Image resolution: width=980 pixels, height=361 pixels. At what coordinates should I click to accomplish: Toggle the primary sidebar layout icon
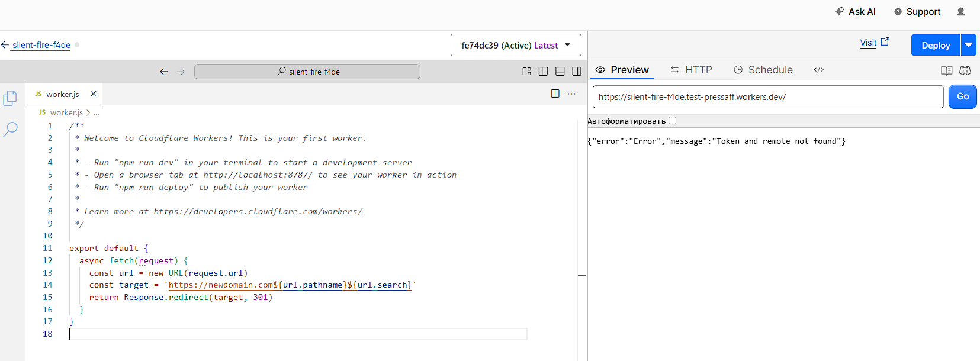tap(544, 72)
